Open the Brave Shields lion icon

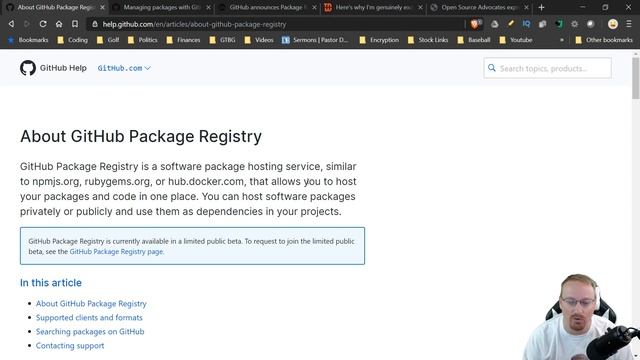[x=475, y=24]
